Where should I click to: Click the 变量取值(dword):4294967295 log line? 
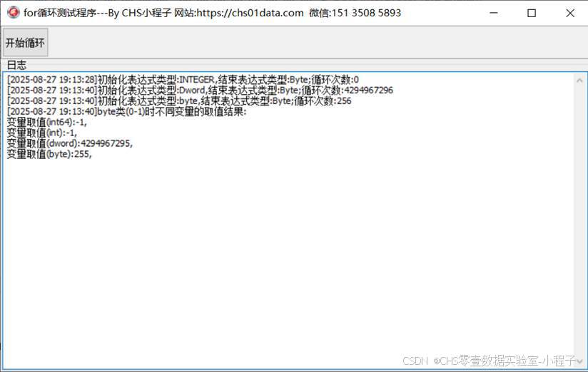tap(70, 143)
